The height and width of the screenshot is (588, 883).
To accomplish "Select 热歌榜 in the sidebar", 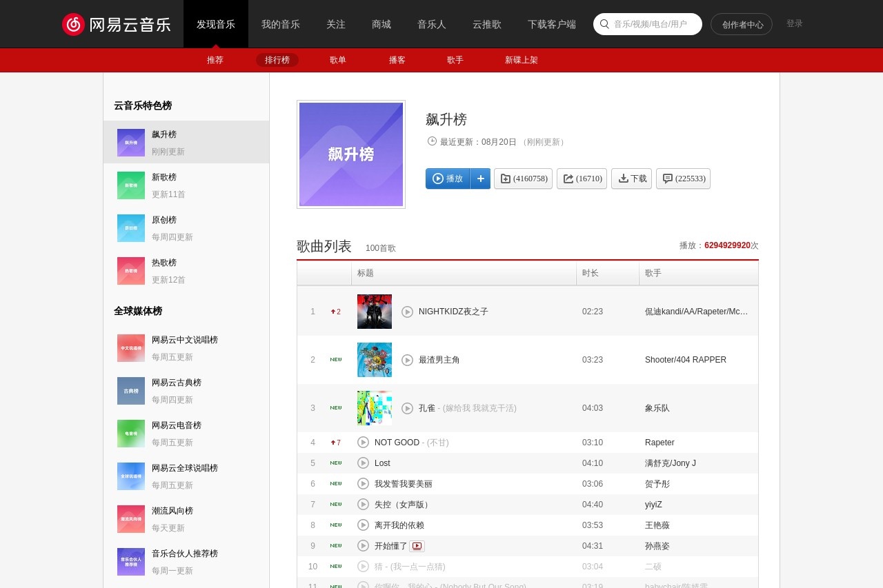I will pyautogui.click(x=163, y=263).
